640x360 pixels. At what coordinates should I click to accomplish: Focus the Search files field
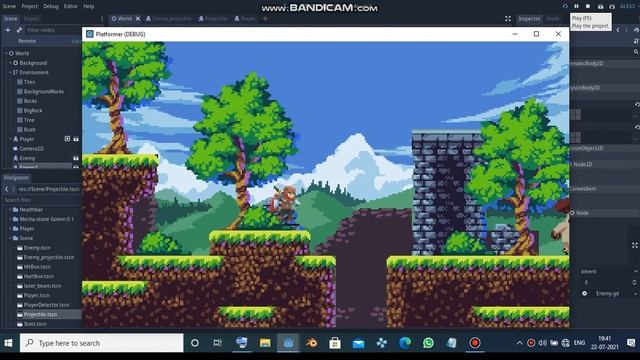point(42,200)
